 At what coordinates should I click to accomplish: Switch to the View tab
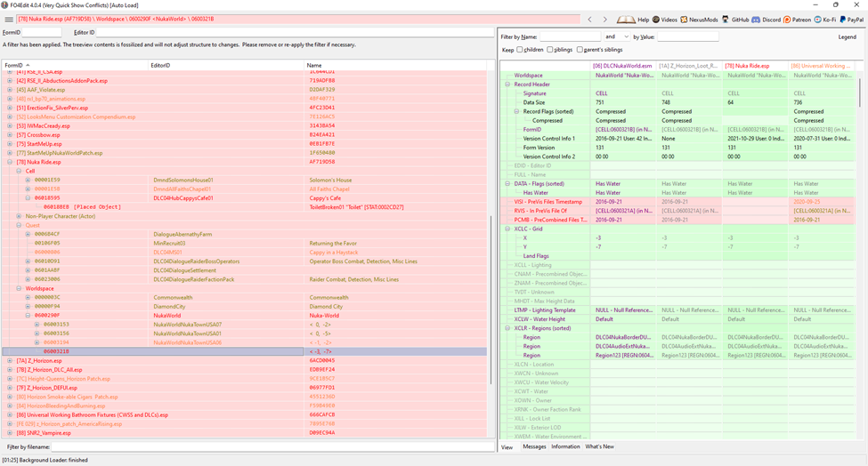point(507,447)
